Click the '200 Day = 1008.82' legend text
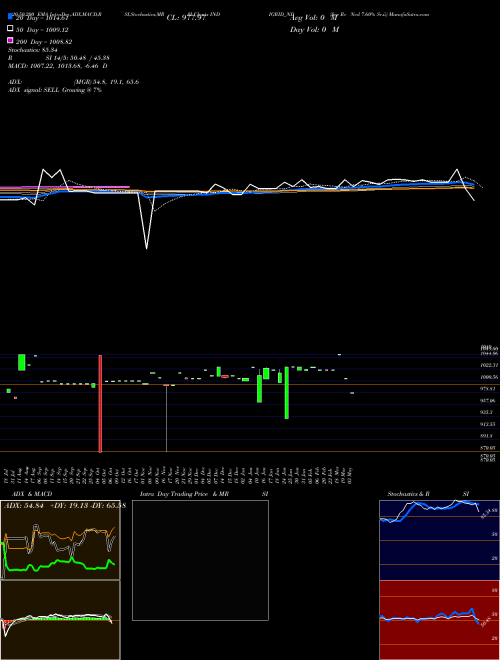Viewport: 500px width, 660px height. (x=44, y=42)
